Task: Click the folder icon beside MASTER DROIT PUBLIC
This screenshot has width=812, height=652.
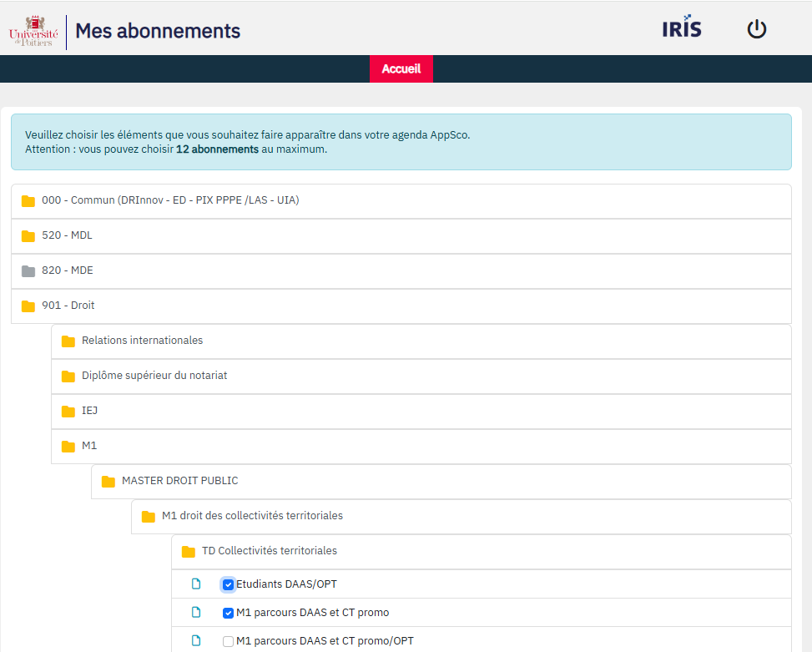Action: point(108,481)
